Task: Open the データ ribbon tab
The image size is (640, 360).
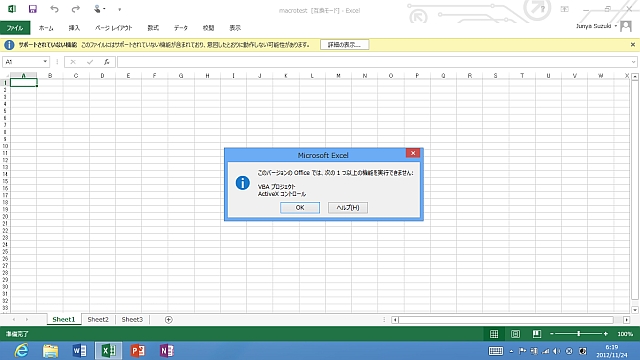Action: (x=180, y=28)
